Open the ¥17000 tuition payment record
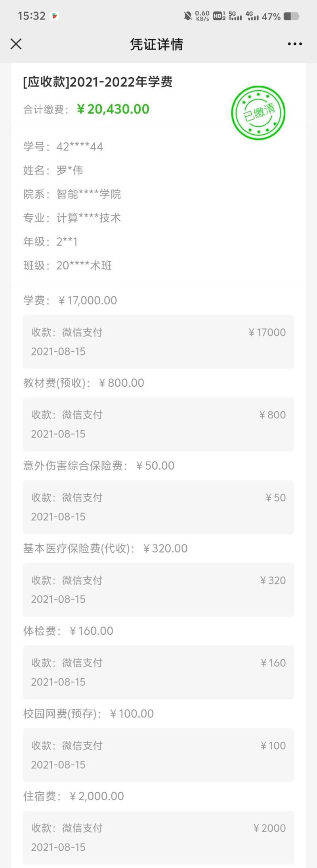317x868 pixels. (158, 342)
